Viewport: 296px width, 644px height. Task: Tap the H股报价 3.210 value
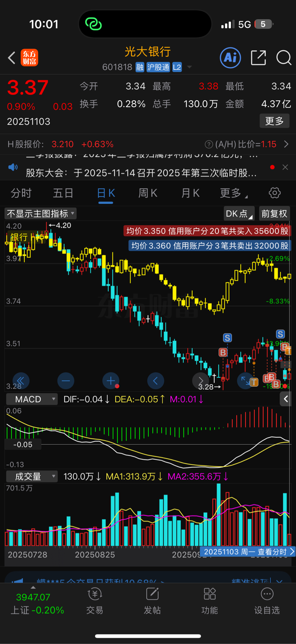click(x=62, y=144)
